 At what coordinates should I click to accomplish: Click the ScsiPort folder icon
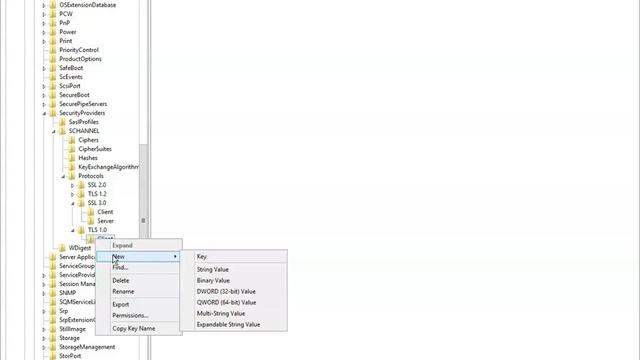pos(53,86)
